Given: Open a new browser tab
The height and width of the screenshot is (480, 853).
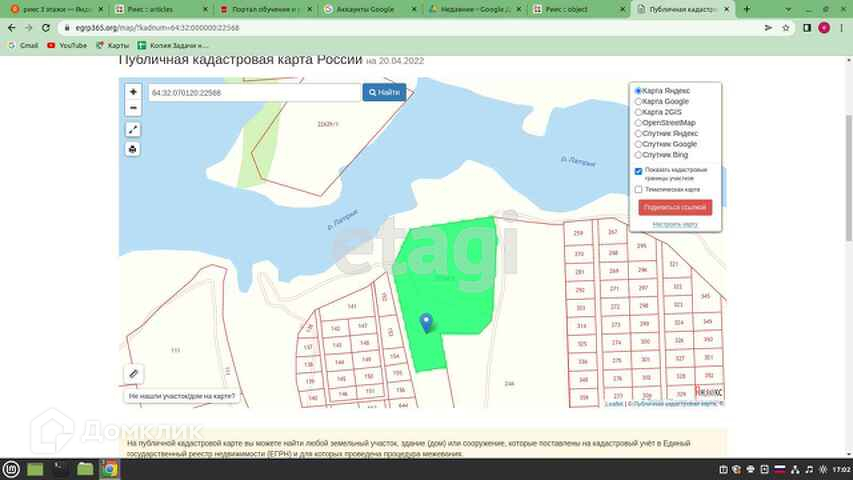Looking at the screenshot, I should click(x=746, y=9).
